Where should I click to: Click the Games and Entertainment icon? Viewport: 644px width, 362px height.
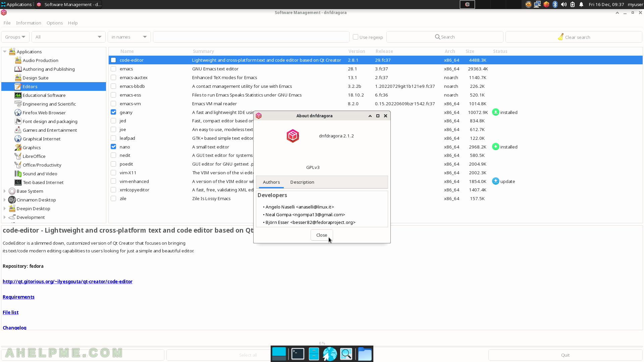18,130
